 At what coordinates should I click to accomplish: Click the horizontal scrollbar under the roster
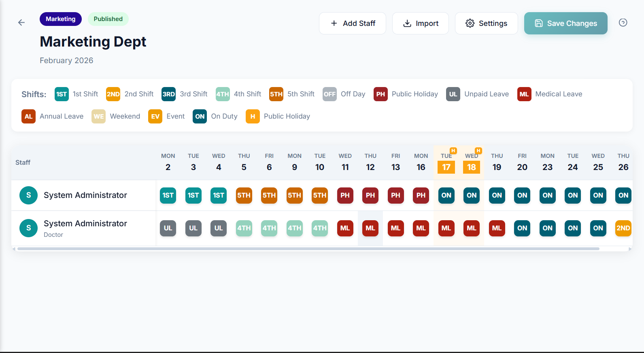pyautogui.click(x=308, y=249)
